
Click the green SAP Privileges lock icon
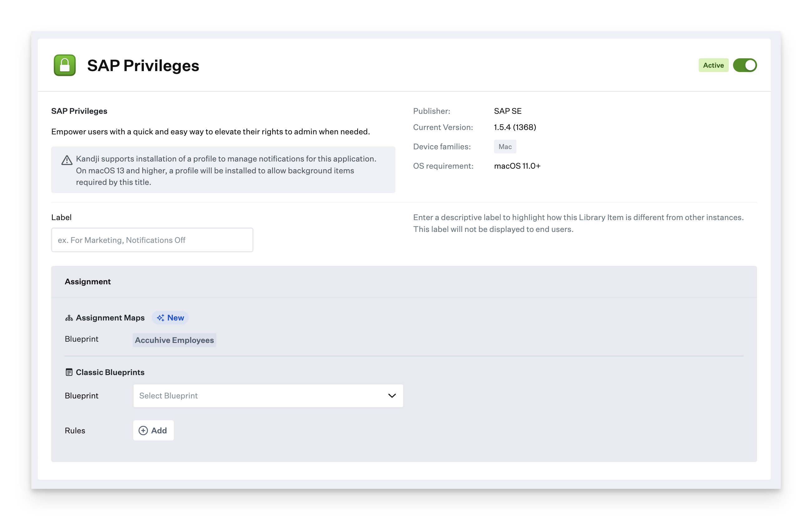coord(65,65)
